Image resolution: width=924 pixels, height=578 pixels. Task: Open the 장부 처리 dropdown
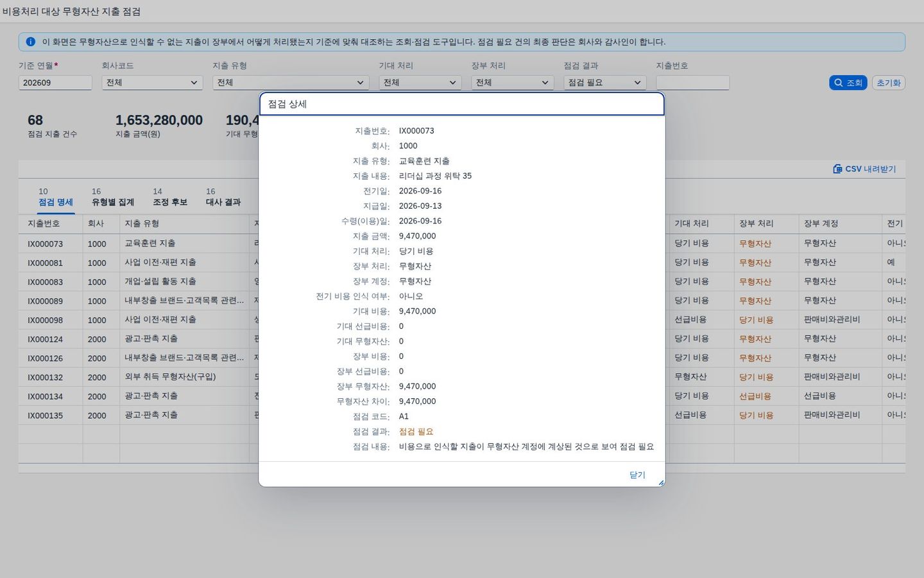[512, 82]
